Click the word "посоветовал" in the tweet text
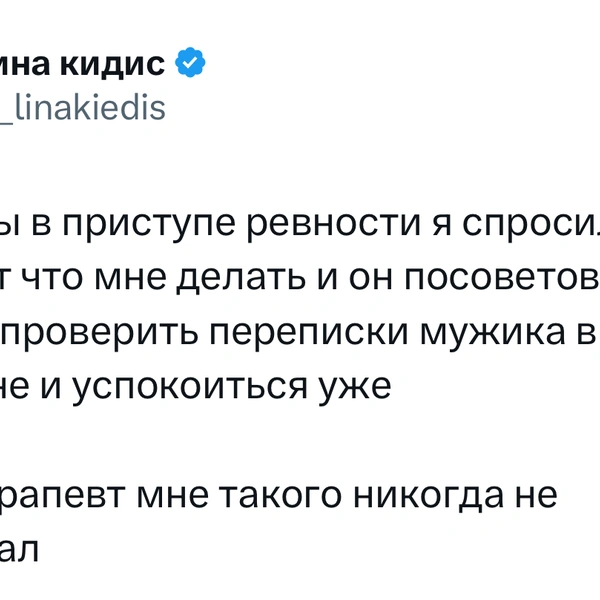The image size is (600, 600). pyautogui.click(x=502, y=278)
